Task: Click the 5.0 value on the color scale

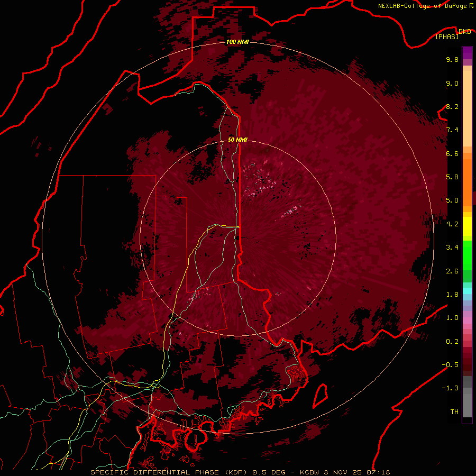Action: coord(452,200)
